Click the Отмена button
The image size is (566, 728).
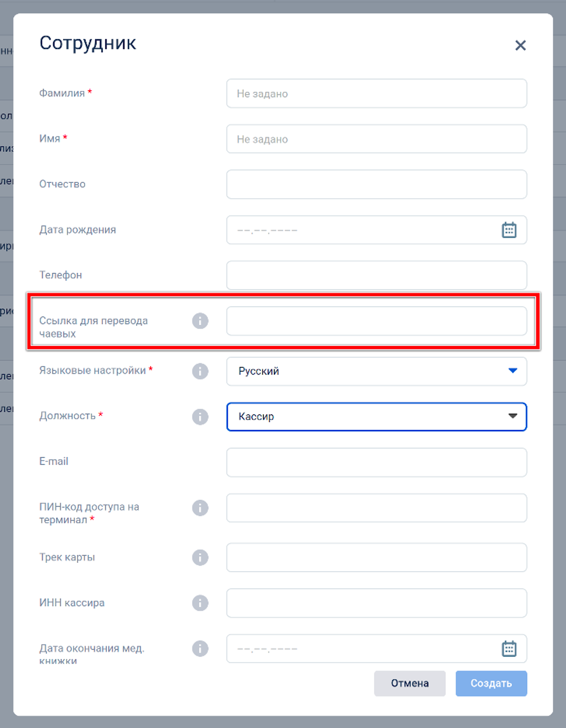pos(410,683)
